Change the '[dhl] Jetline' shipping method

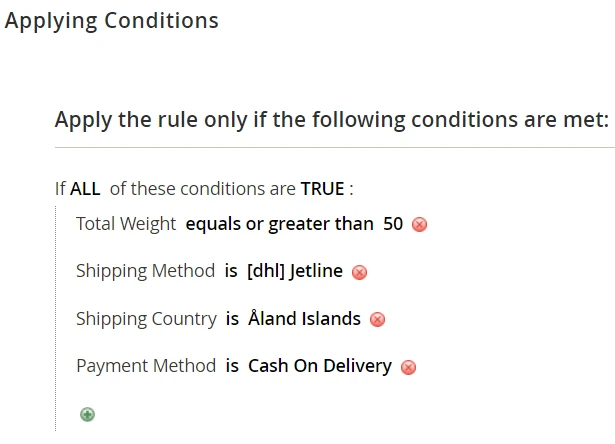pyautogui.click(x=294, y=271)
